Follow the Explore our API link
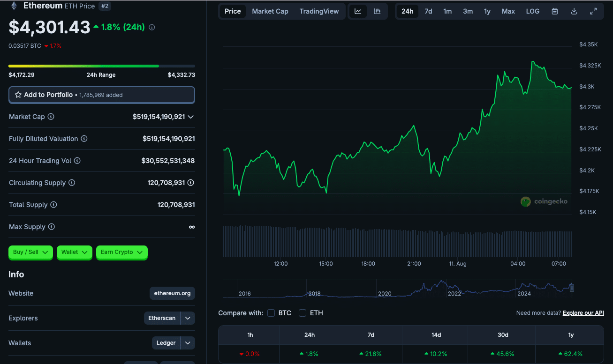613x364 pixels. tap(583, 313)
